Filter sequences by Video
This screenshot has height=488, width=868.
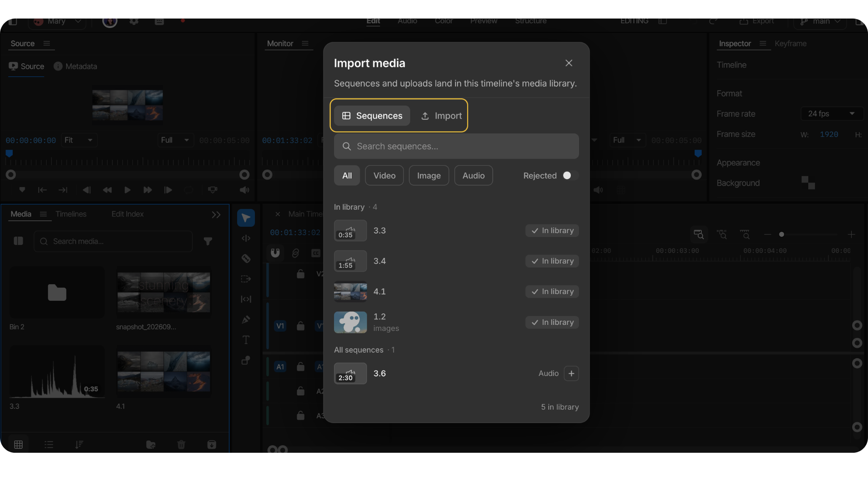384,176
